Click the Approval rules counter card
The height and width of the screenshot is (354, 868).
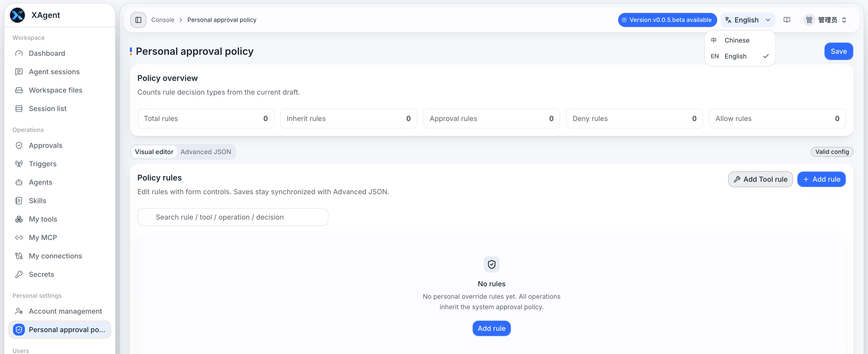pyautogui.click(x=491, y=119)
